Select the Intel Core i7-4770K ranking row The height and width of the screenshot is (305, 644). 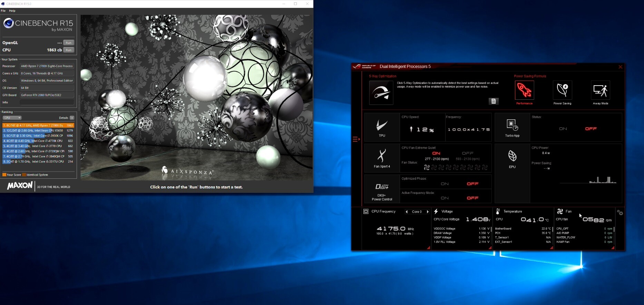(x=38, y=141)
